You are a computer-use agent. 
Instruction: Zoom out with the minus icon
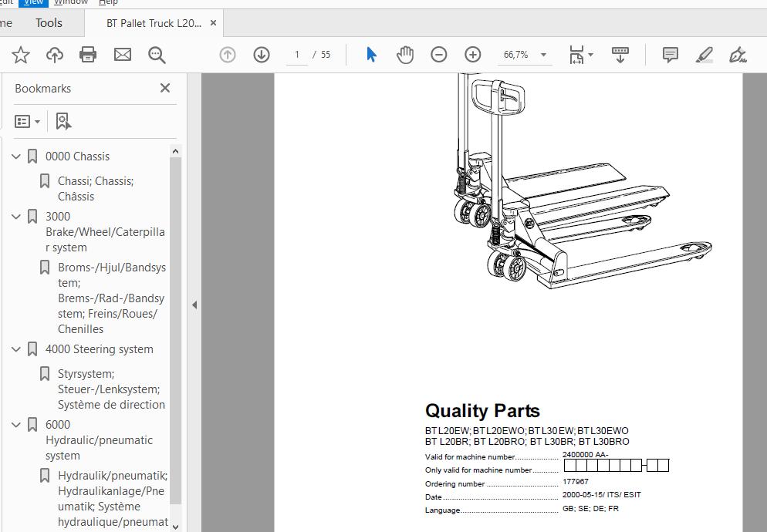pyautogui.click(x=439, y=55)
